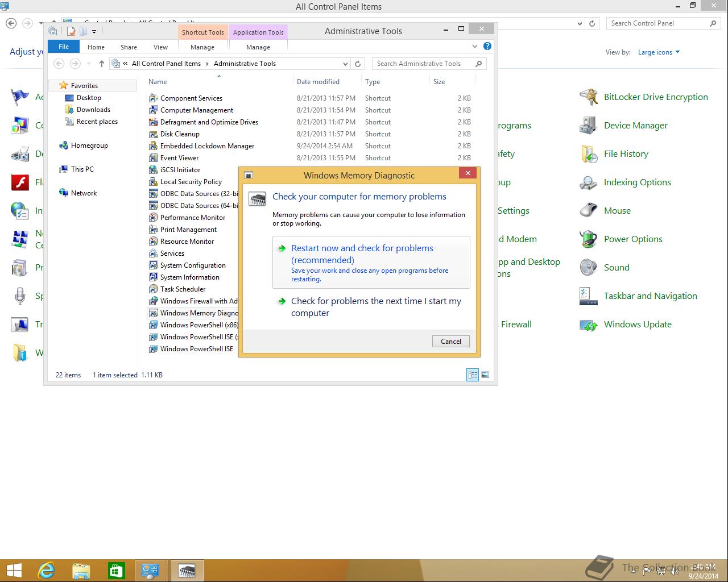Click Device Manager icon in Control Panel
This screenshot has height=582, width=728.
click(589, 126)
